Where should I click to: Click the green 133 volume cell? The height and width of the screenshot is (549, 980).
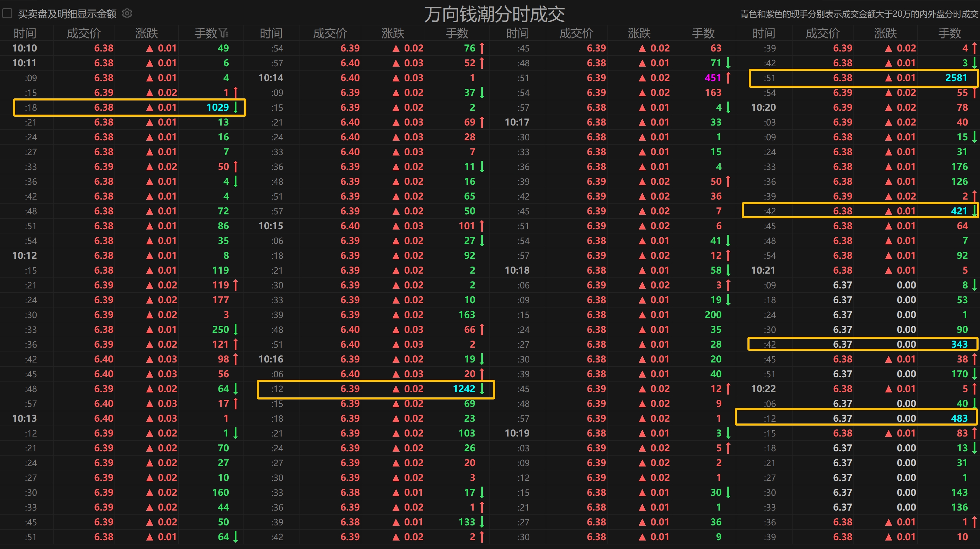pos(467,522)
